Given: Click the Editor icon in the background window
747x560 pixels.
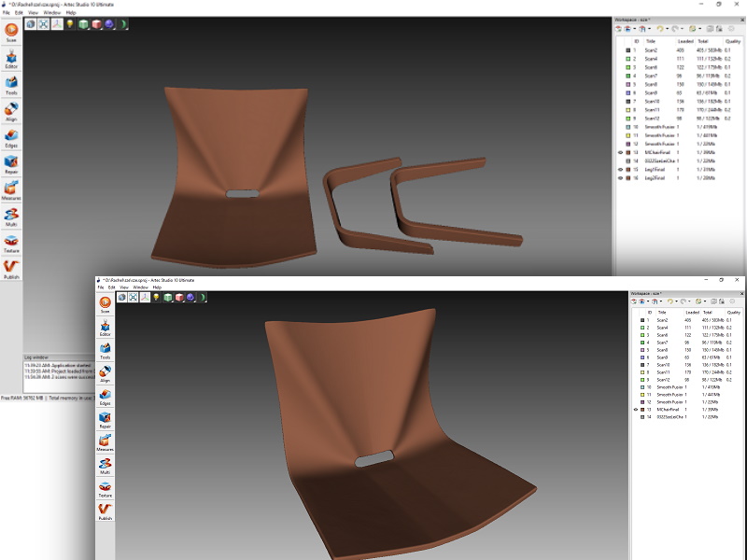Looking at the screenshot, I should (x=11, y=61).
